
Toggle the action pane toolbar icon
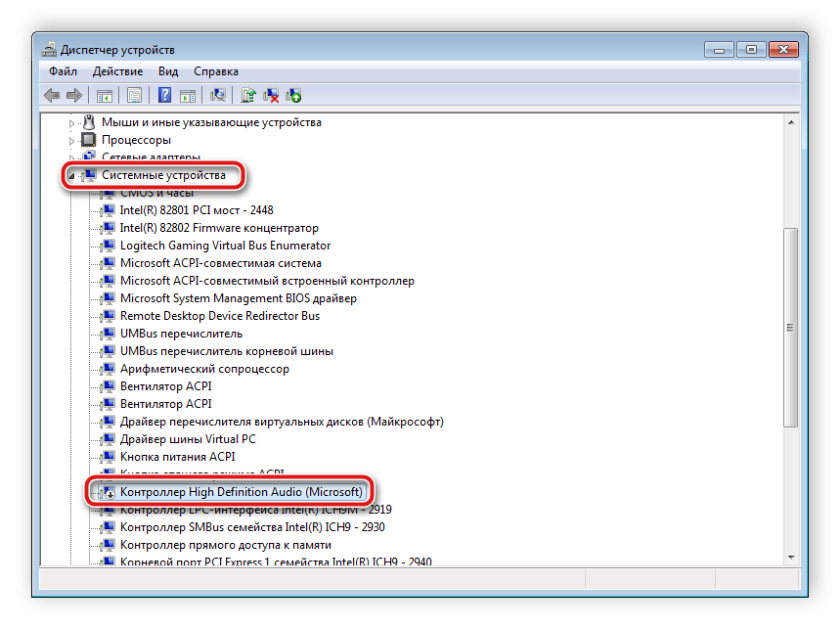tap(188, 96)
